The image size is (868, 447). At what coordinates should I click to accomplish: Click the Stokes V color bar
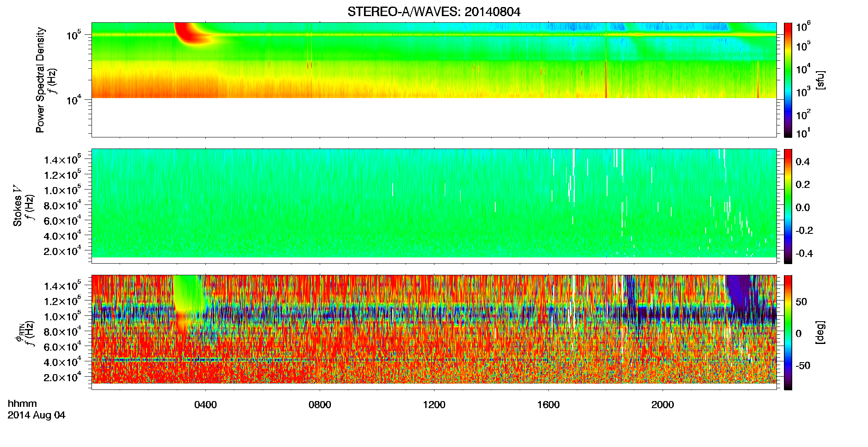[x=788, y=206]
